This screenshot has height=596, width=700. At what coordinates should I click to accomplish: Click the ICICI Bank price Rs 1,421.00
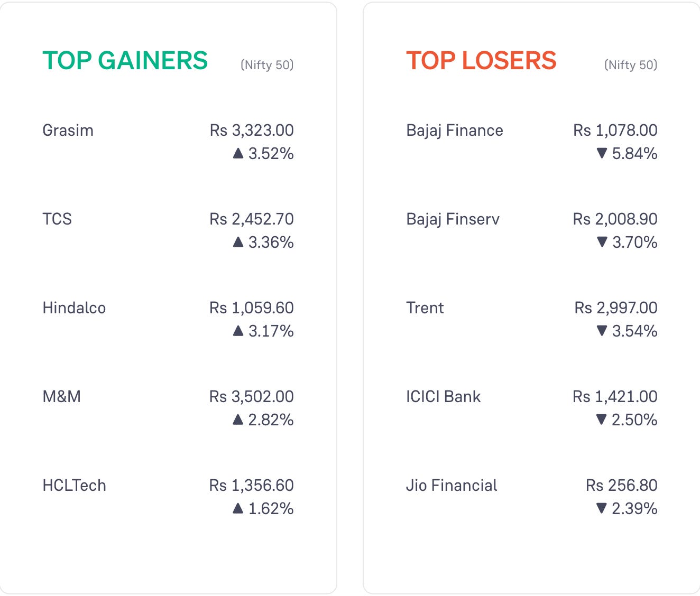615,397
